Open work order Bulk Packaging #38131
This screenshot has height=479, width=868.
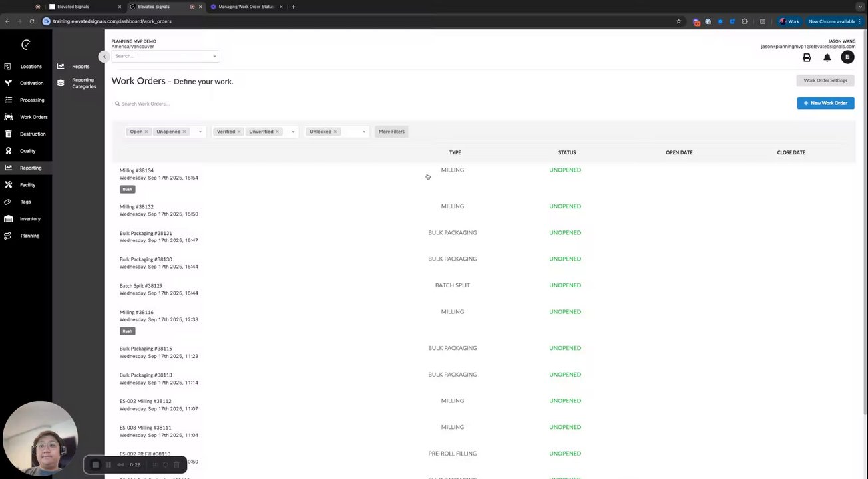(x=146, y=233)
